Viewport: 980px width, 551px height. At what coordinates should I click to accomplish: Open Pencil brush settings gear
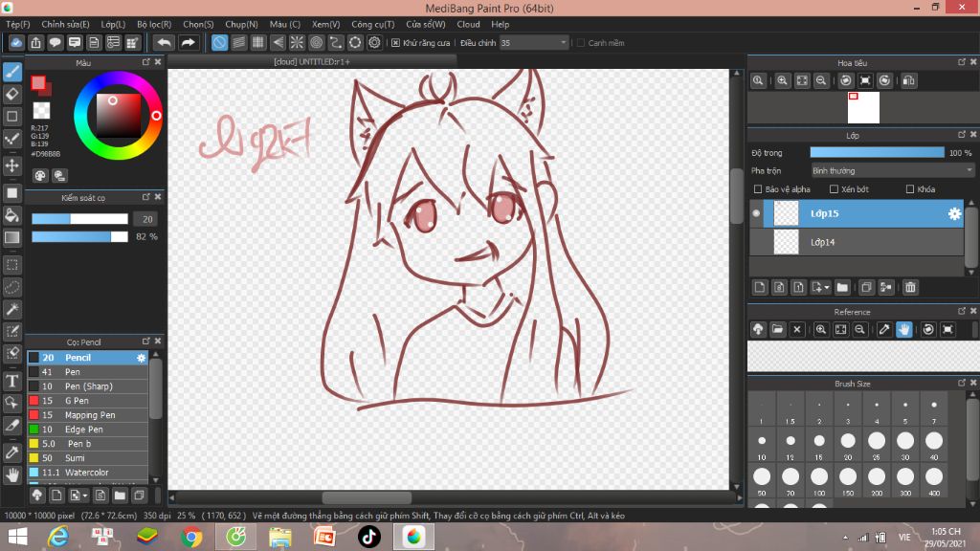coord(142,358)
